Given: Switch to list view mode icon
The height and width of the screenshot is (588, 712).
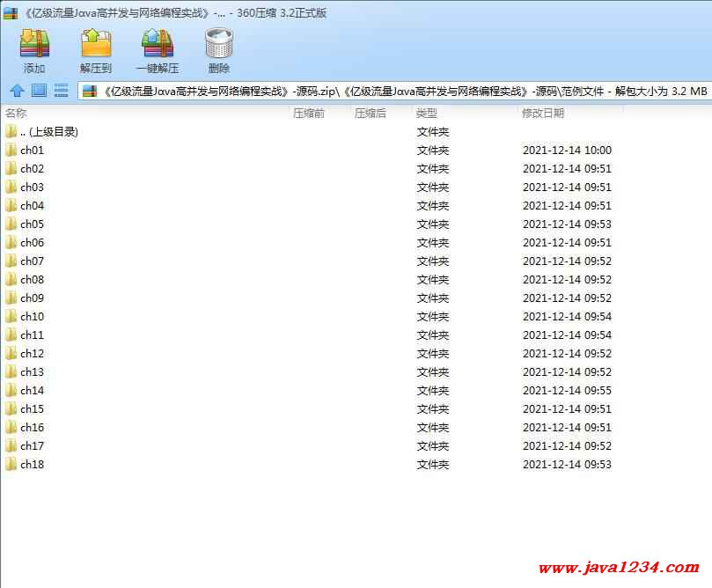Looking at the screenshot, I should (62, 91).
